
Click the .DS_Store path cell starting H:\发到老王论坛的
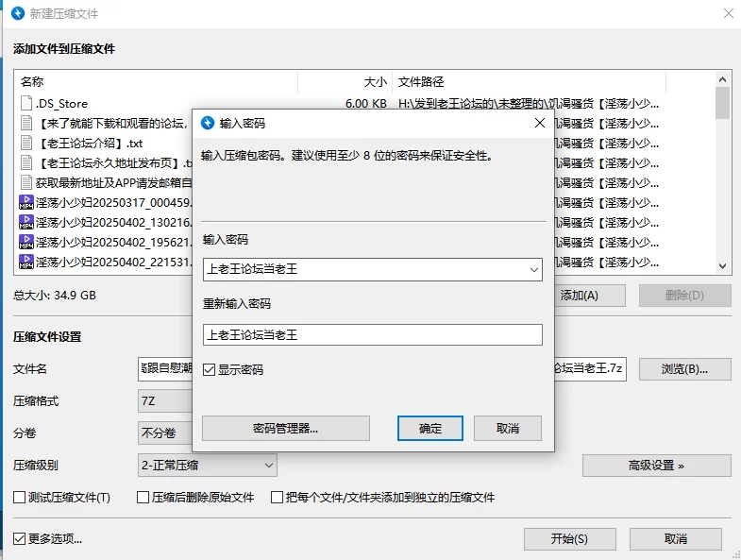pyautogui.click(x=529, y=103)
